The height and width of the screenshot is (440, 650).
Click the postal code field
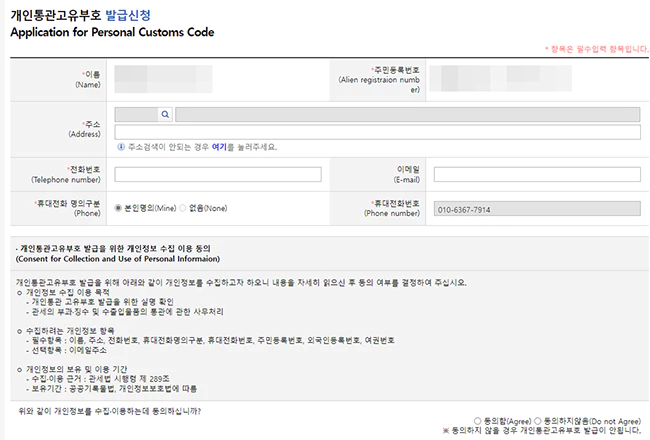136,114
